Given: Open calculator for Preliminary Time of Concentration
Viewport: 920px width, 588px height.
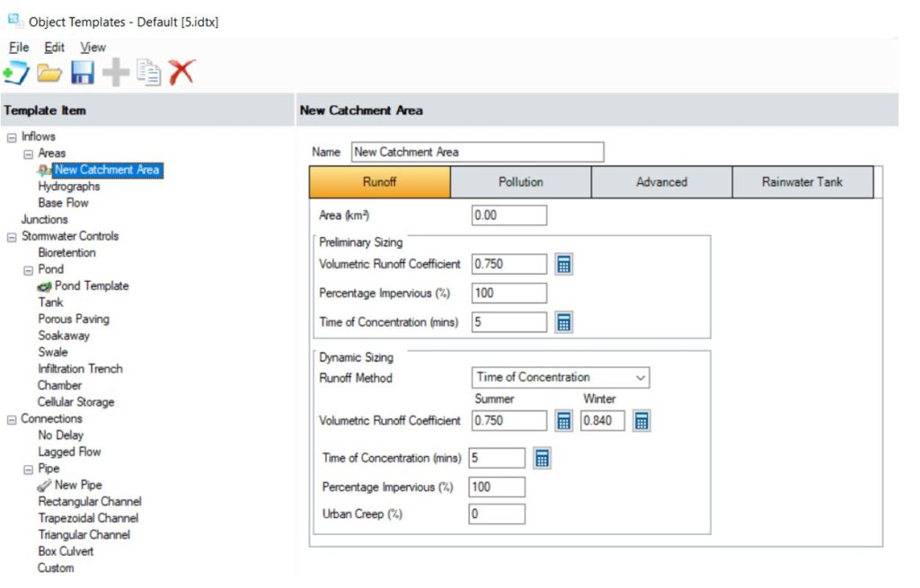Looking at the screenshot, I should (x=564, y=322).
